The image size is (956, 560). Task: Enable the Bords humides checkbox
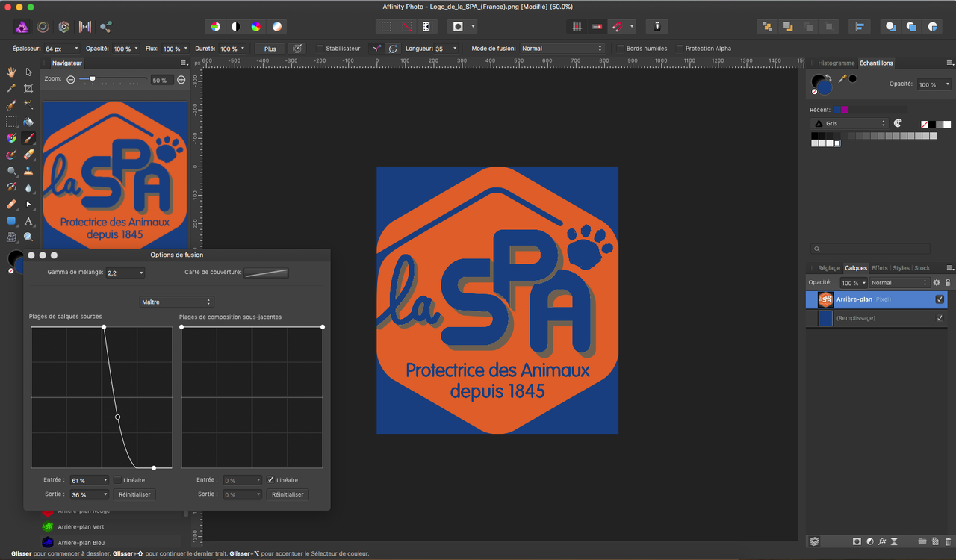620,49
